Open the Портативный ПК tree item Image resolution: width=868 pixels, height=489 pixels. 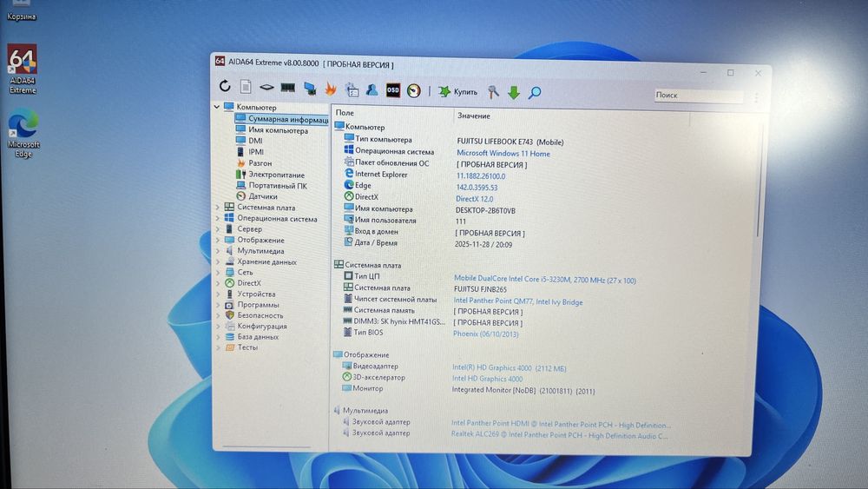(x=272, y=186)
